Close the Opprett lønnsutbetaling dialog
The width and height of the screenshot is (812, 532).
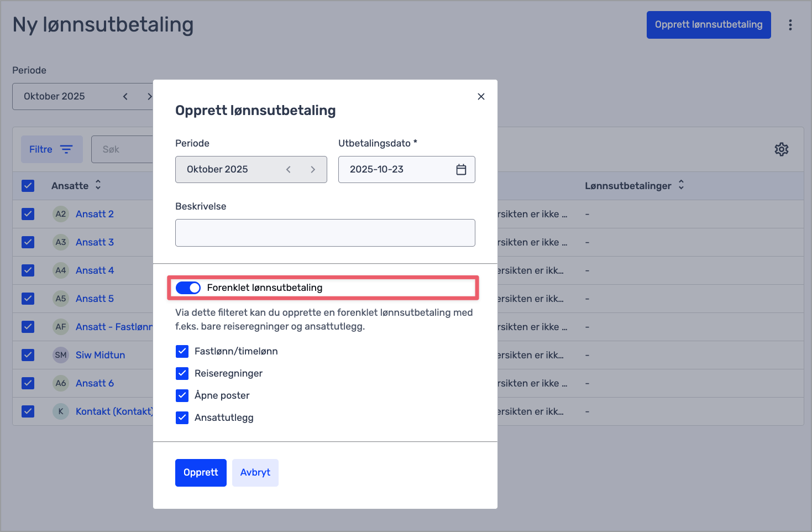[481, 97]
